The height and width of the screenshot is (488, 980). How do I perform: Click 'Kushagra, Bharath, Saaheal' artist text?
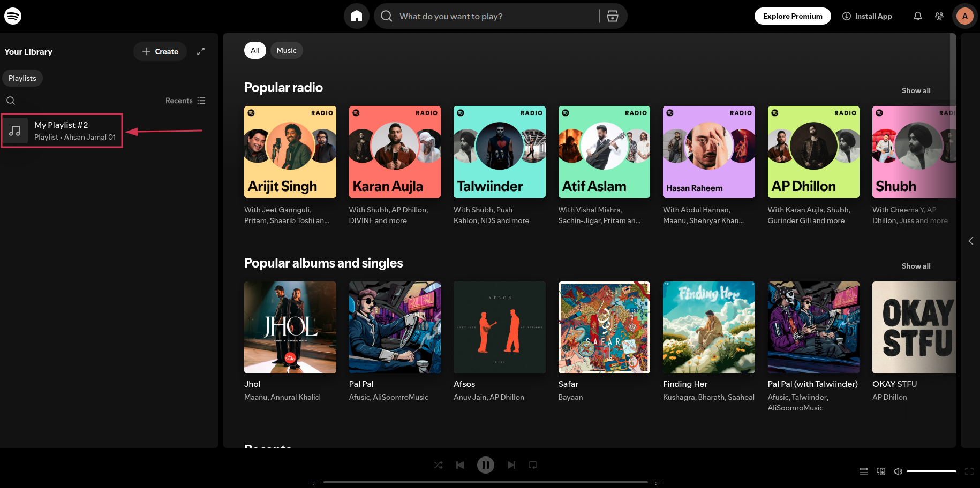708,397
